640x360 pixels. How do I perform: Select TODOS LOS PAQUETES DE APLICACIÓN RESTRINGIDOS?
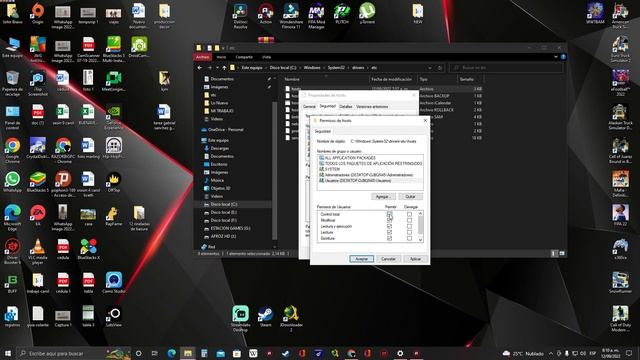(x=371, y=163)
